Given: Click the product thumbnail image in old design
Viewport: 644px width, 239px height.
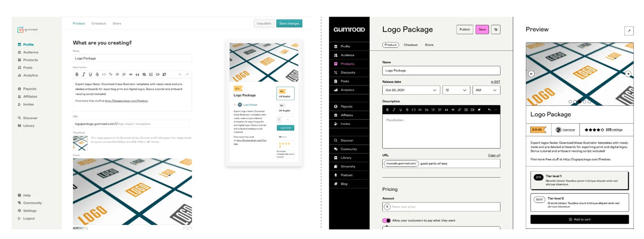Looking at the screenshot, I should [80, 143].
